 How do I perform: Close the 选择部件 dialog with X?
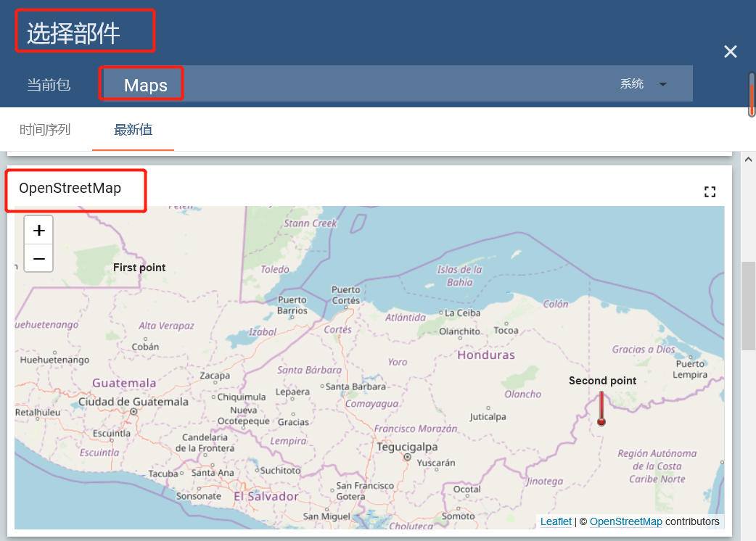pyautogui.click(x=731, y=51)
